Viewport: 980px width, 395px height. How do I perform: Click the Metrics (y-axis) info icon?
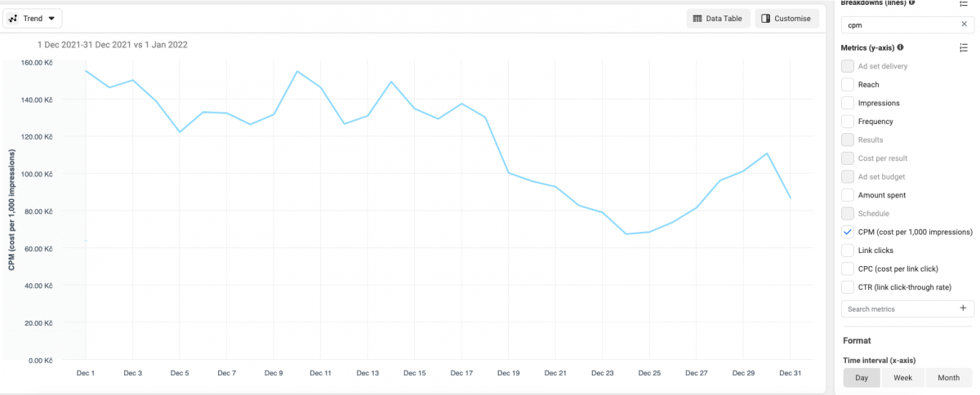(900, 47)
